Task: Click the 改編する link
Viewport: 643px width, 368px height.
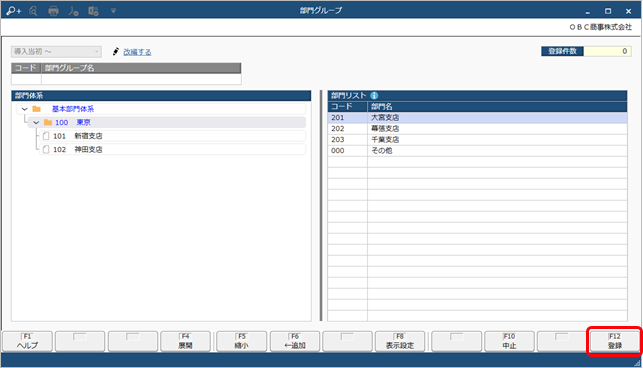Action: tap(137, 52)
